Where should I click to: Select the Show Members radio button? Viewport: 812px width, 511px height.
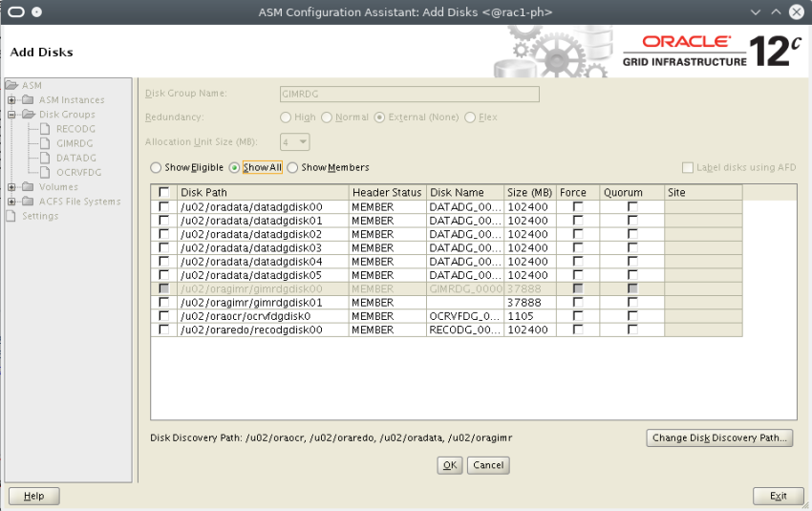pyautogui.click(x=292, y=168)
